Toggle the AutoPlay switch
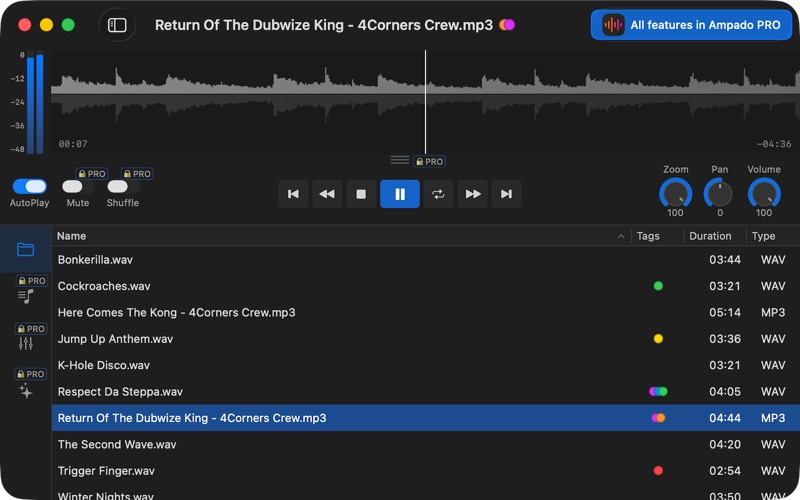The height and width of the screenshot is (500, 800). click(x=30, y=186)
